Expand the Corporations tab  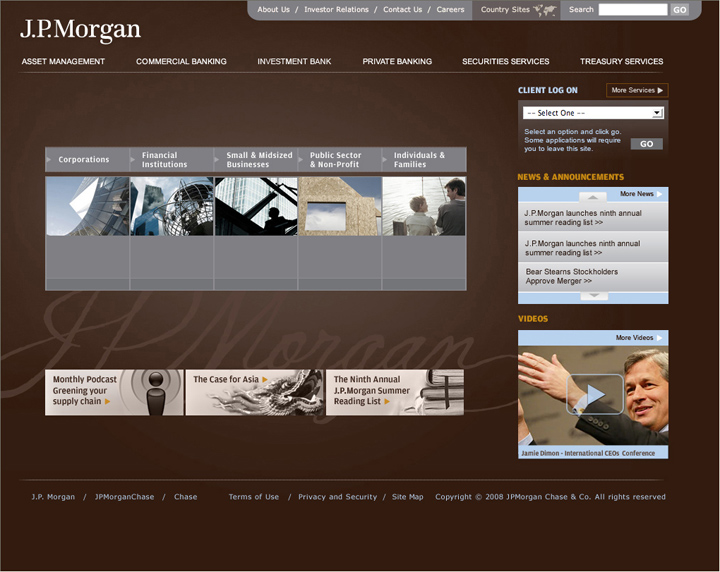tap(87, 160)
